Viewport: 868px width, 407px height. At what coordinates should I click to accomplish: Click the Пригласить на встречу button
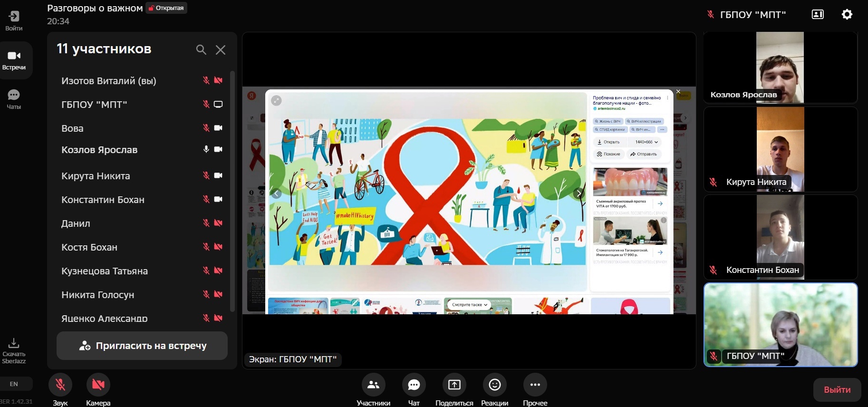click(x=142, y=346)
